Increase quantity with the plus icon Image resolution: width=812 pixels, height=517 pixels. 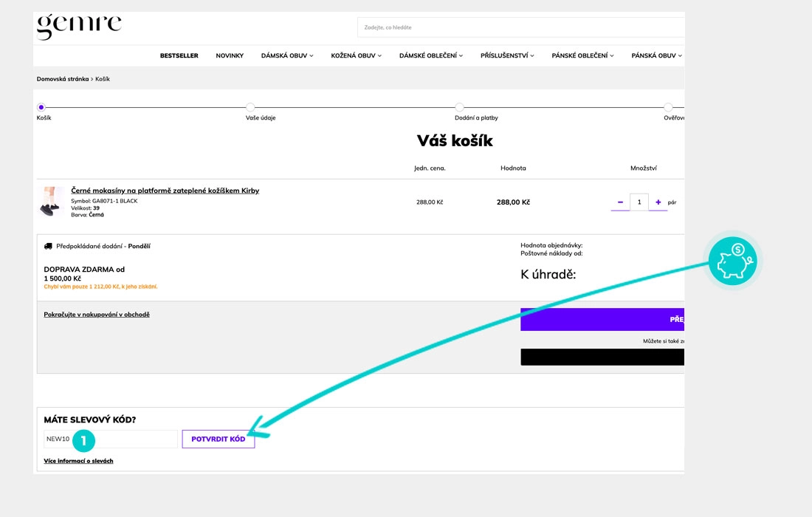(x=658, y=201)
